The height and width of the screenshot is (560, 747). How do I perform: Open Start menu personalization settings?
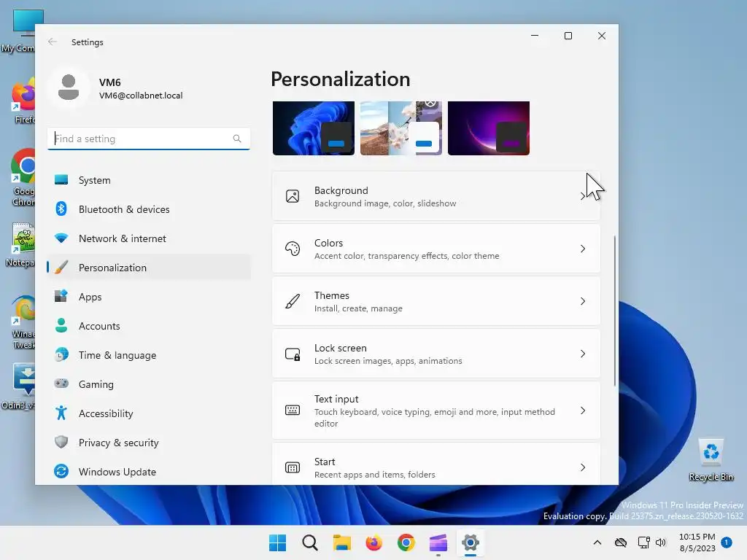point(436,464)
